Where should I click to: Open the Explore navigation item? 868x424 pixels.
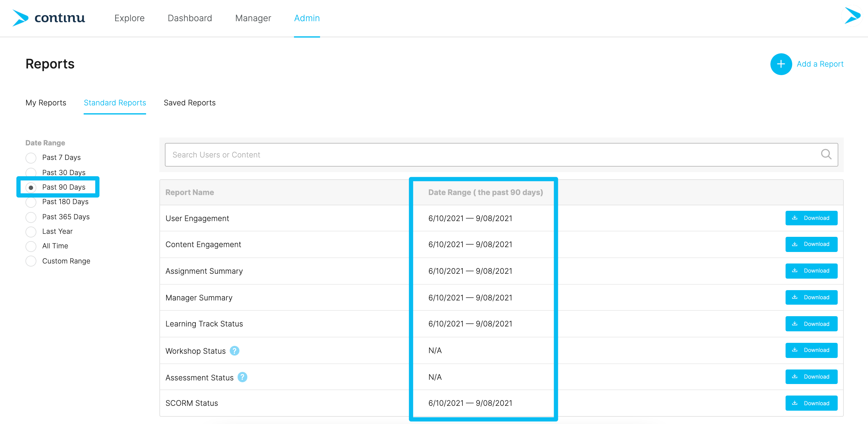[129, 18]
